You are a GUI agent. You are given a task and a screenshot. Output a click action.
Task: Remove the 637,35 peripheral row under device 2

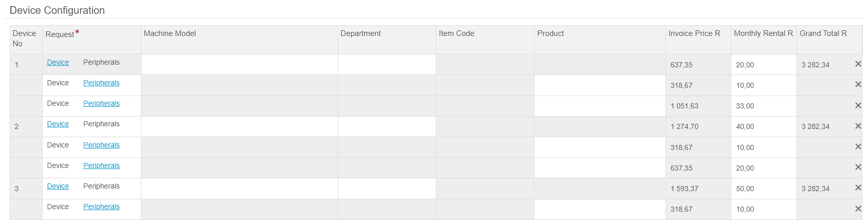point(858,167)
